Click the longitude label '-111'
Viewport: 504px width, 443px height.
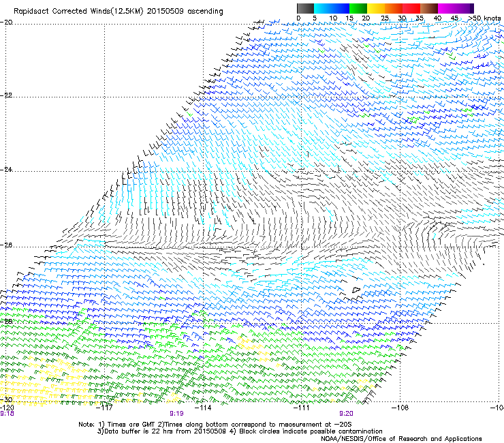click(x=301, y=408)
